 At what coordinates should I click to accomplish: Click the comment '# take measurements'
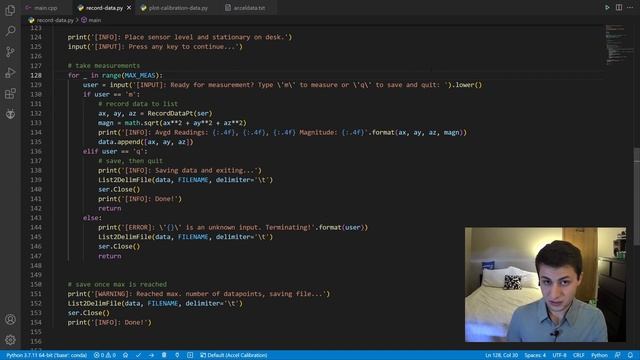(104, 66)
